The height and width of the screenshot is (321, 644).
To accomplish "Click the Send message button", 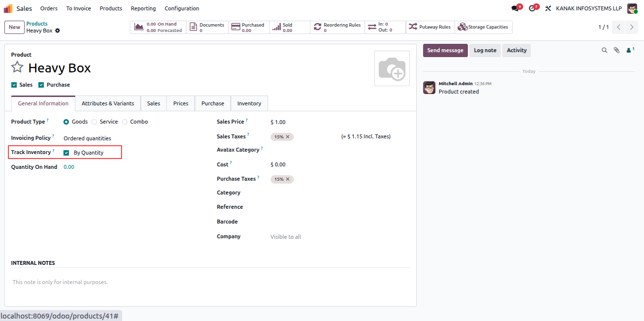I will coord(445,50).
